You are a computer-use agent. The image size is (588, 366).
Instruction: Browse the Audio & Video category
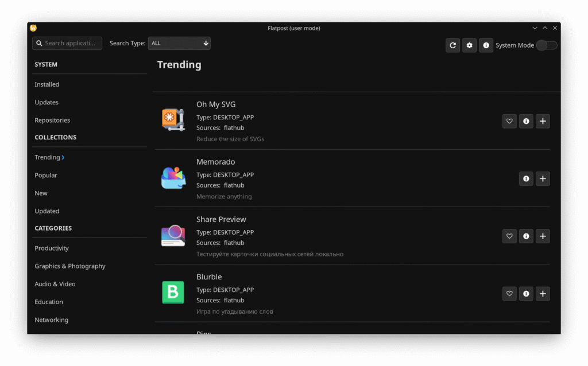click(x=55, y=284)
